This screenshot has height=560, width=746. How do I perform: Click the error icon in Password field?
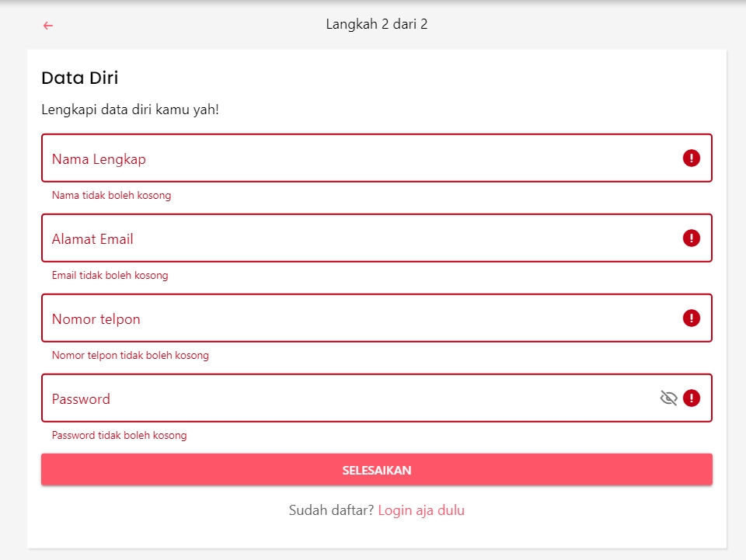692,398
